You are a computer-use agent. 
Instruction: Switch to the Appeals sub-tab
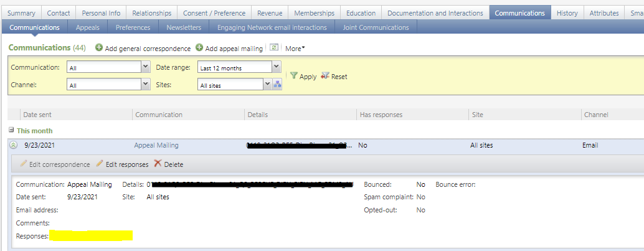click(x=87, y=27)
